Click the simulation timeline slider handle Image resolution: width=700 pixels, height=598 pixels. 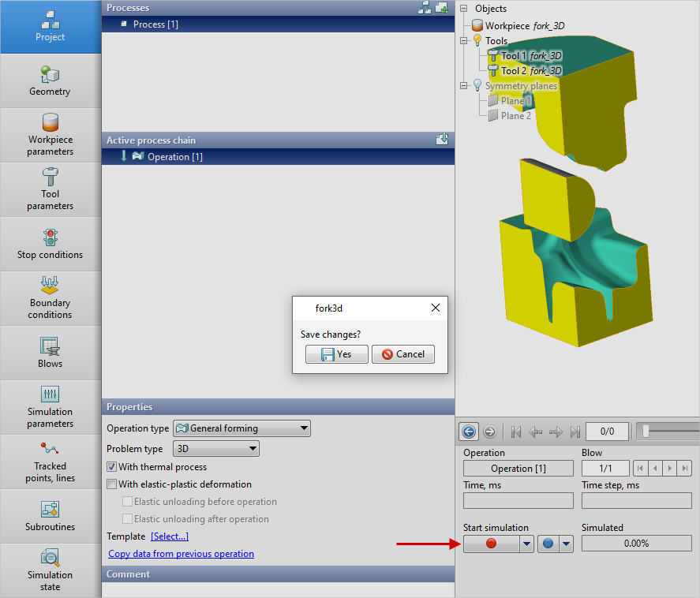(646, 431)
